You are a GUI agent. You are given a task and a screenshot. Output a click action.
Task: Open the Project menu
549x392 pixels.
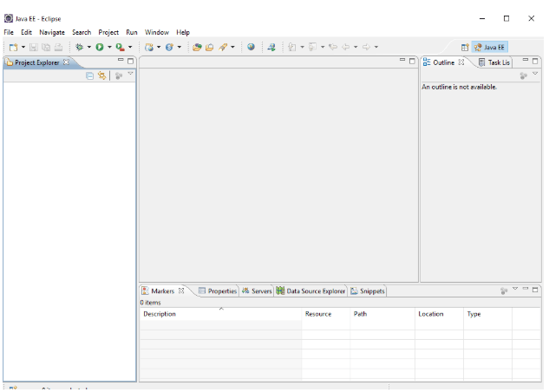point(108,32)
